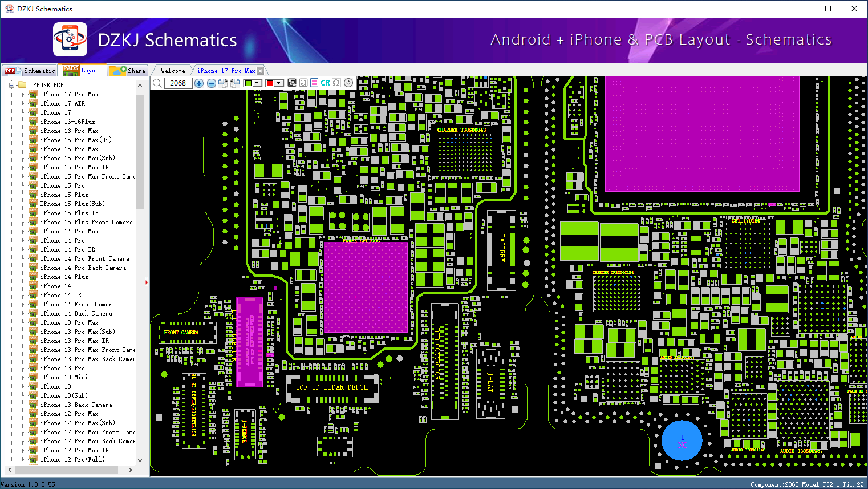Image resolution: width=868 pixels, height=489 pixels.
Task: Click the Component:2068 status bar text
Action: (774, 484)
